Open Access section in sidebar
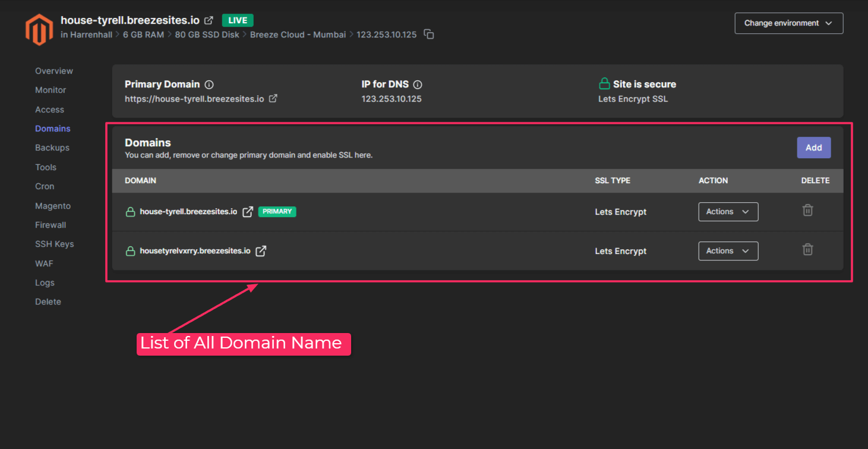 pyautogui.click(x=49, y=109)
